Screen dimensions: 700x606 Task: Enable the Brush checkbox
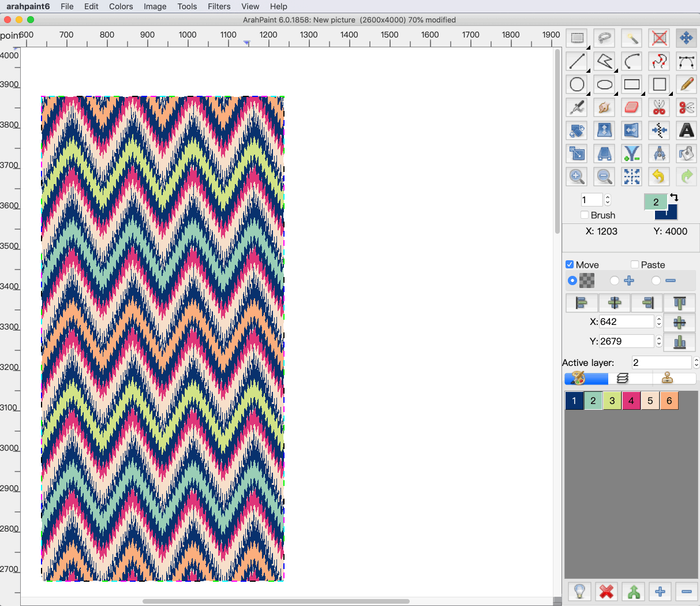point(585,215)
